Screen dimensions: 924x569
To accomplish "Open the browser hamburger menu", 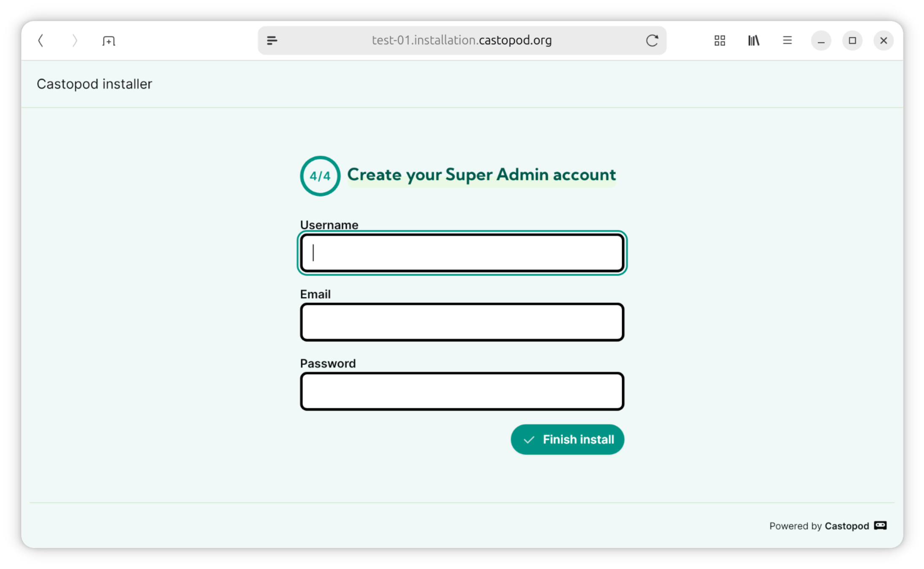I will pos(787,41).
